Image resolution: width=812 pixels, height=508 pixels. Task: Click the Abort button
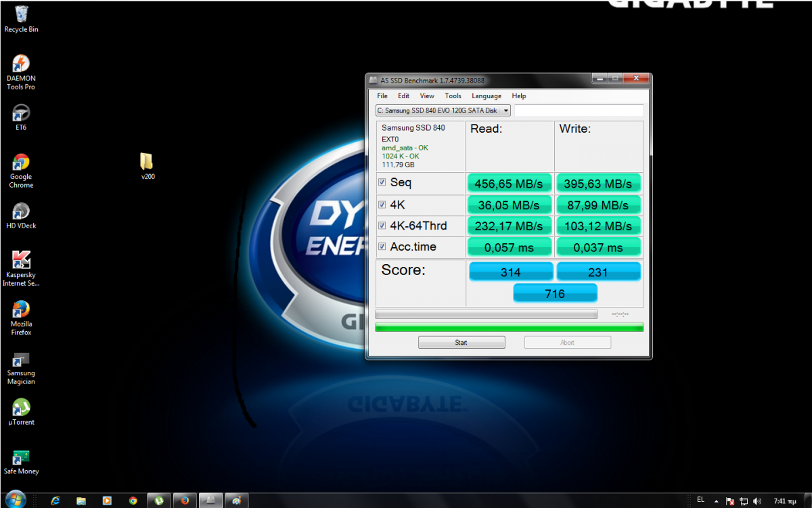point(568,343)
